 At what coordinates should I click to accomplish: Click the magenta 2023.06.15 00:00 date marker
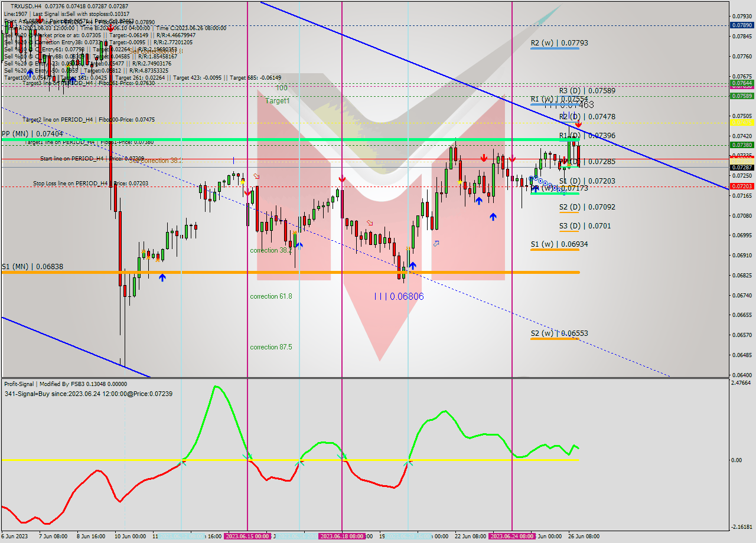click(x=247, y=536)
